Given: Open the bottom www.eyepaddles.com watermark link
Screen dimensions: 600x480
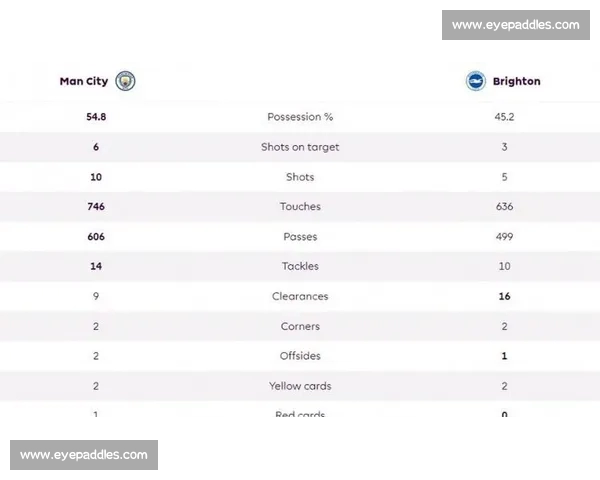Looking at the screenshot, I should [x=84, y=454].
